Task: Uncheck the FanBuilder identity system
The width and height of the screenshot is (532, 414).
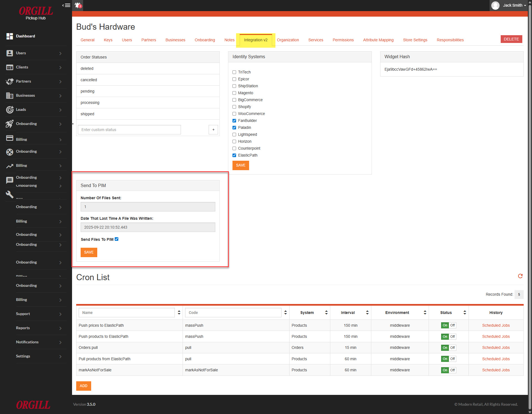Action: point(234,121)
